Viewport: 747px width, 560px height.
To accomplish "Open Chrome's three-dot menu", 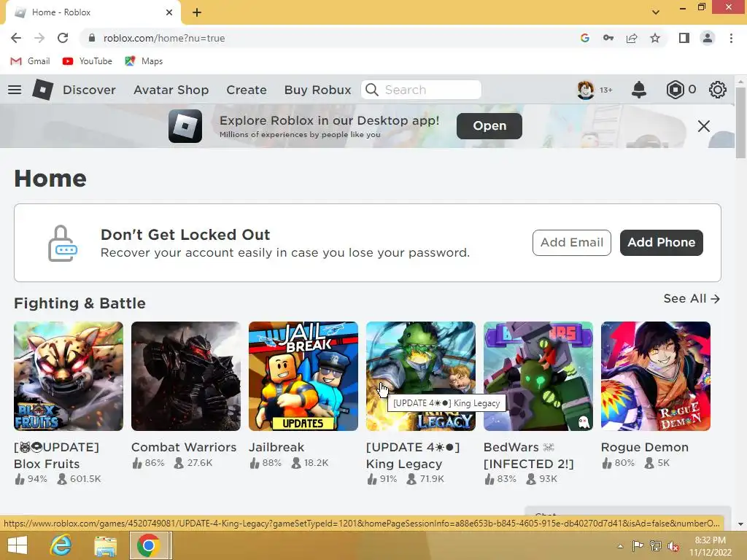I will [x=731, y=38].
